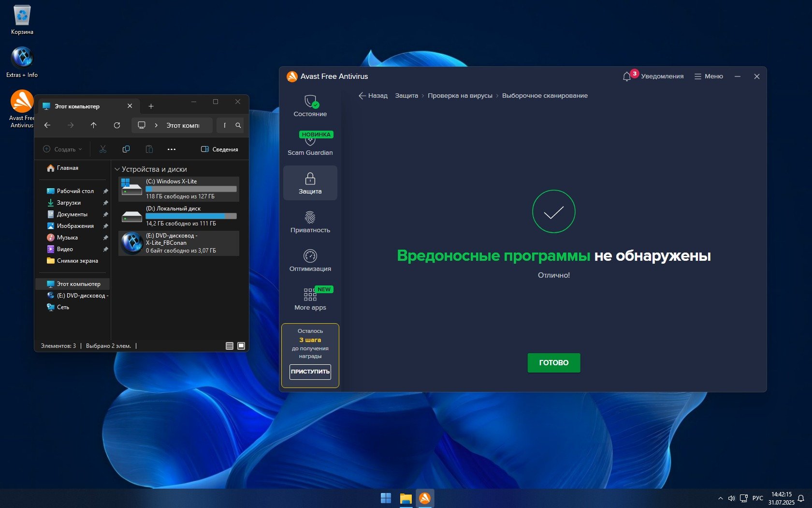Click the ПРИСТУПИТЬ reward button
Viewport: 812px width, 508px height.
tap(310, 372)
